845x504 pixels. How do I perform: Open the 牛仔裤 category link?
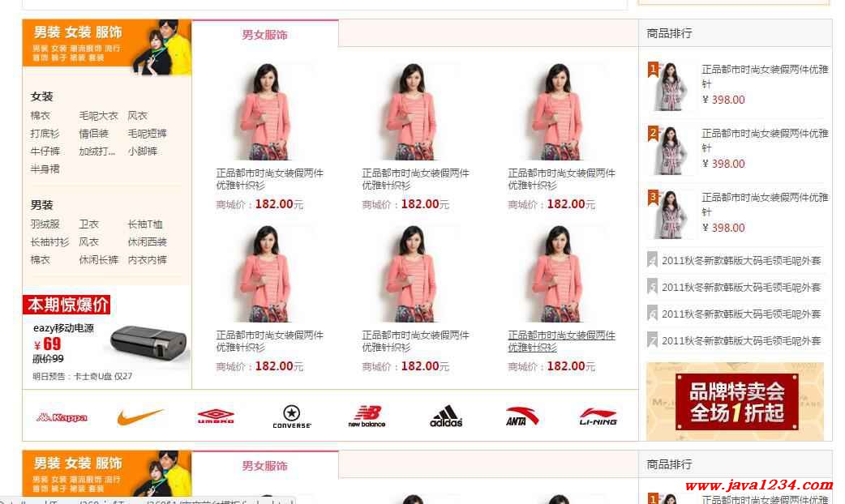tap(45, 152)
